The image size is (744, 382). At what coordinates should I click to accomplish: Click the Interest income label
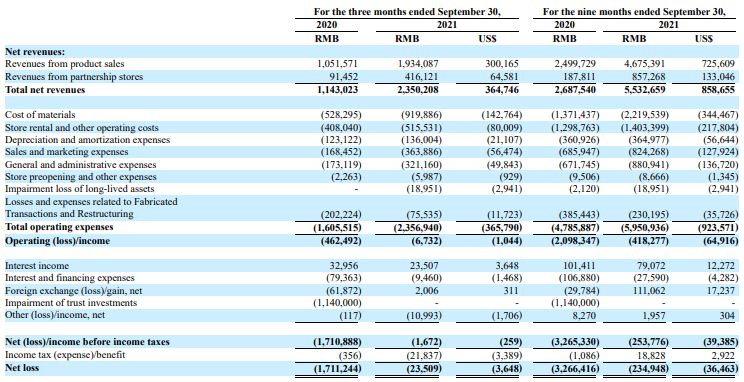pyautogui.click(x=37, y=266)
